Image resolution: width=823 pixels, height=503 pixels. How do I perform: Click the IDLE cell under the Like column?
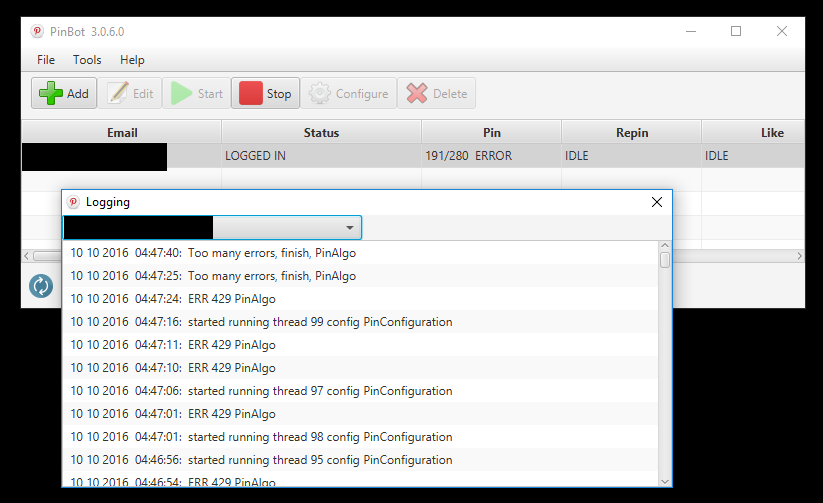(753, 156)
